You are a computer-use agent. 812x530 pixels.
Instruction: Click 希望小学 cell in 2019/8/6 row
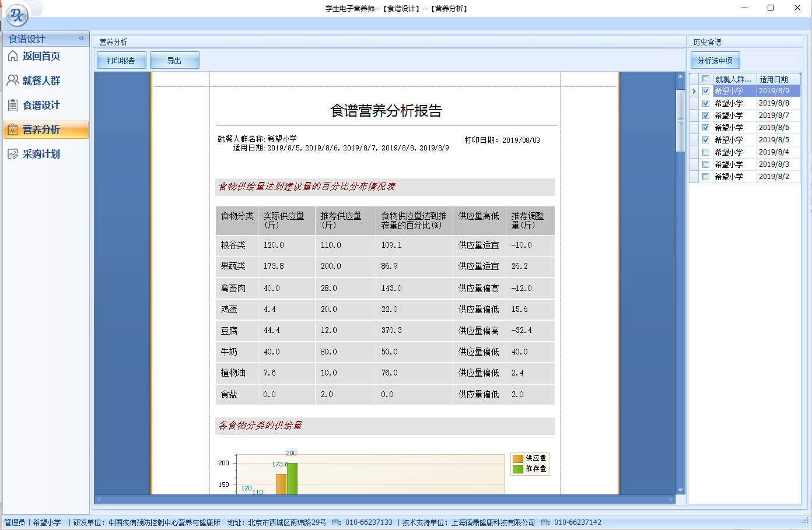(x=734, y=128)
